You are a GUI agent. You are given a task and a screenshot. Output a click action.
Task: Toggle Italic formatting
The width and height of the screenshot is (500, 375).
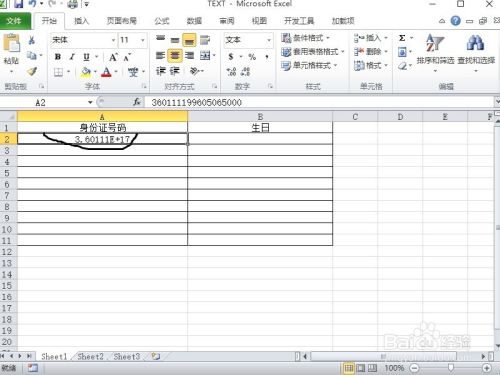click(x=72, y=57)
